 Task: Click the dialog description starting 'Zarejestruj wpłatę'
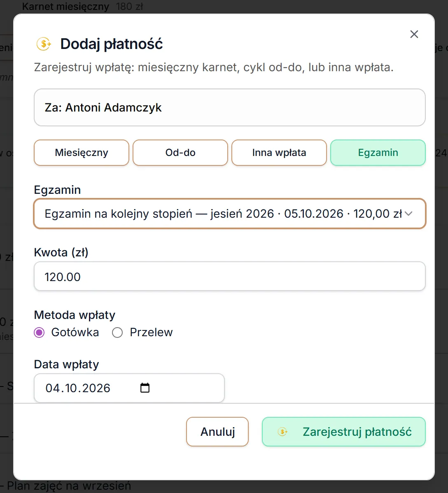[x=214, y=67]
